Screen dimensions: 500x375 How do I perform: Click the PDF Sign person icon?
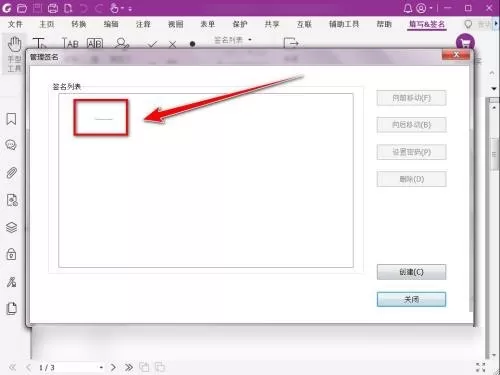tap(121, 43)
